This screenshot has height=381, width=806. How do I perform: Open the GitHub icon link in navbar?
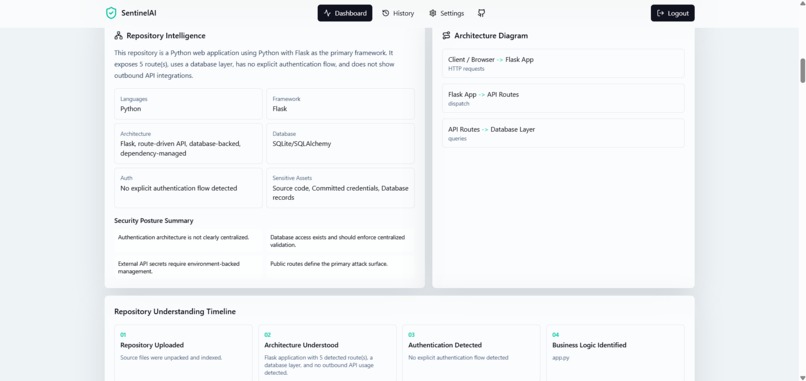(x=481, y=13)
